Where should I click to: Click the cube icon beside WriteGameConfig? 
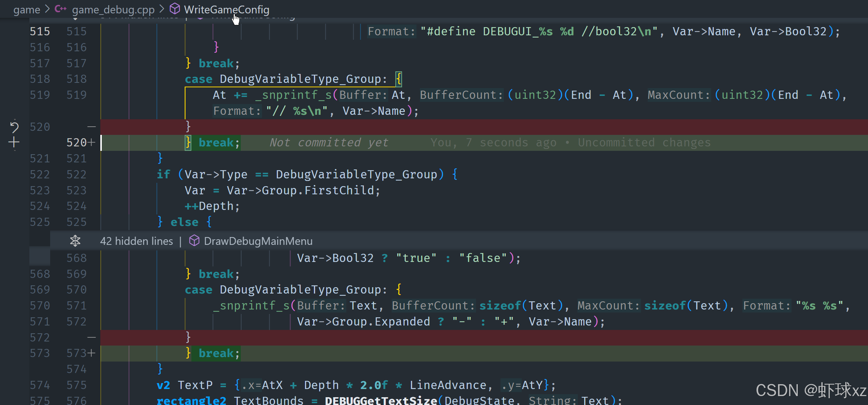point(175,9)
